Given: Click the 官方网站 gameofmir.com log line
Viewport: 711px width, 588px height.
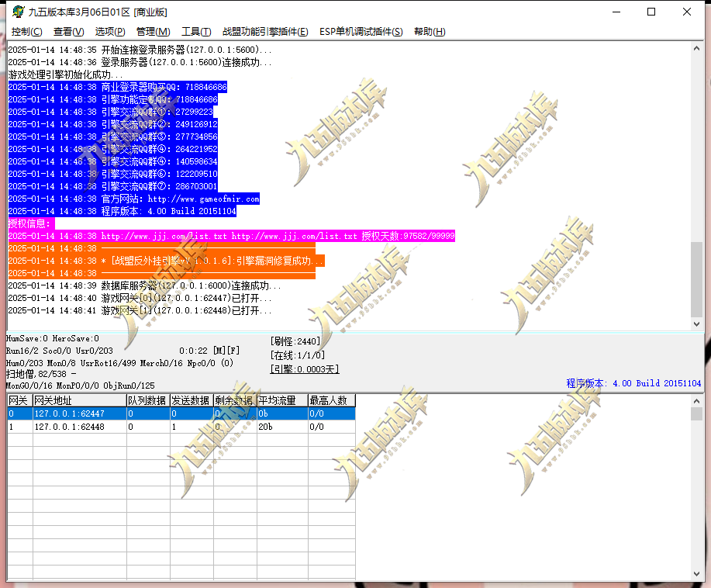Looking at the screenshot, I should (x=134, y=199).
